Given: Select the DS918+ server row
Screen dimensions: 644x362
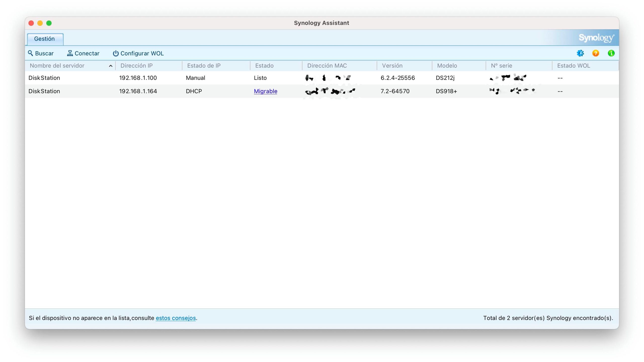Looking at the screenshot, I should pos(446,91).
